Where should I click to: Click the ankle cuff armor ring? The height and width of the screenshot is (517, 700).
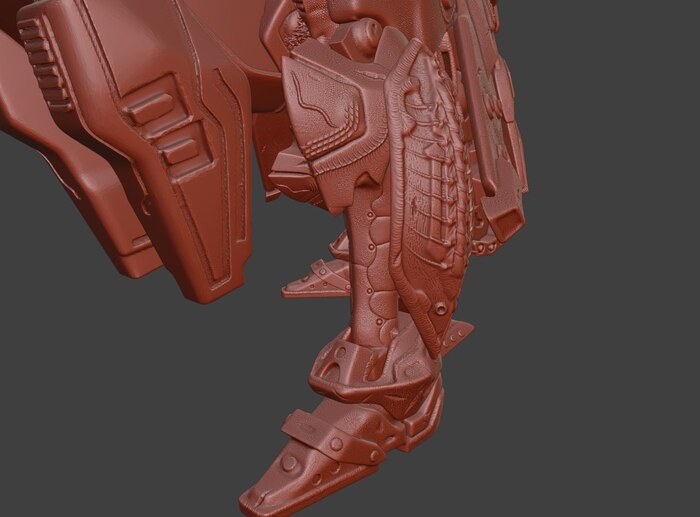click(x=345, y=365)
